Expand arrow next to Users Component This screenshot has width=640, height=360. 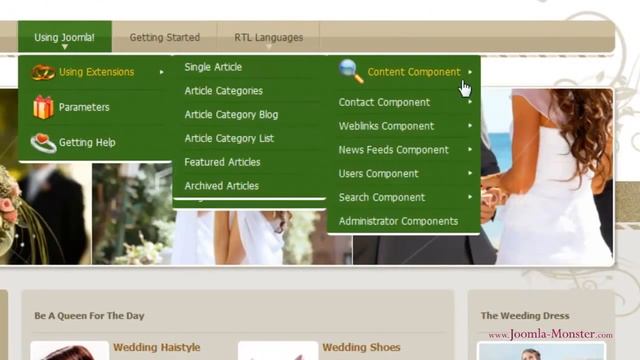pos(470,173)
